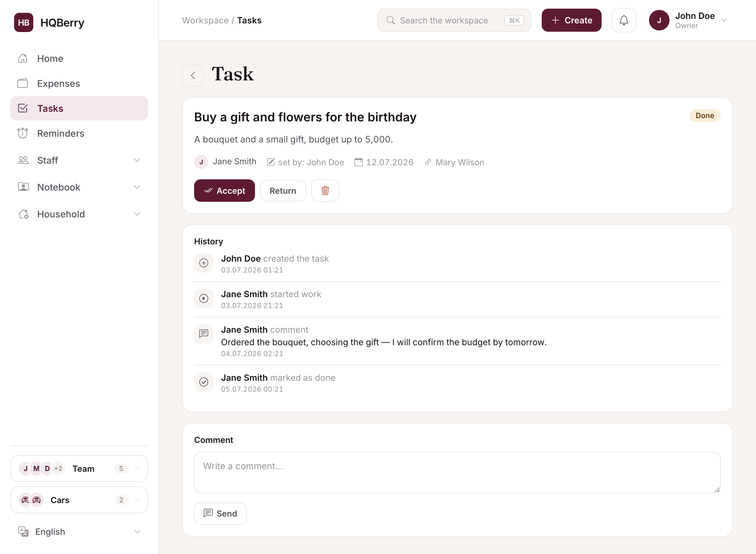756x554 pixels.
Task: Click the task title 'Buy a gift and flowers'
Action: click(305, 117)
